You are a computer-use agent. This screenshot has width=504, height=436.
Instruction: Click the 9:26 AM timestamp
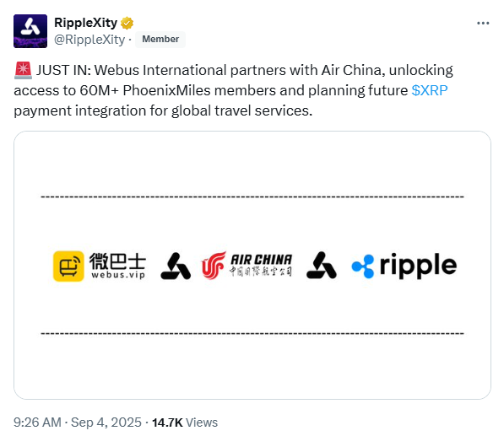[x=37, y=423]
